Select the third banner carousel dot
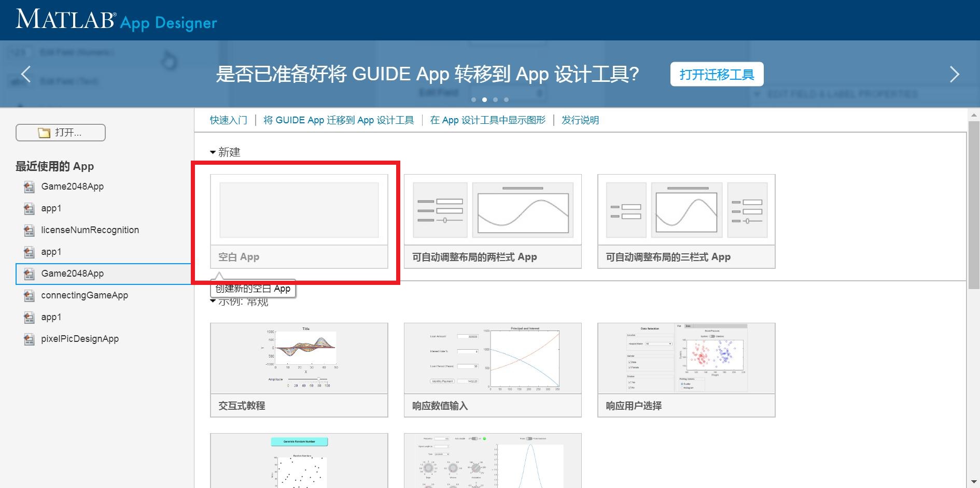The width and height of the screenshot is (980, 488). pos(496,99)
